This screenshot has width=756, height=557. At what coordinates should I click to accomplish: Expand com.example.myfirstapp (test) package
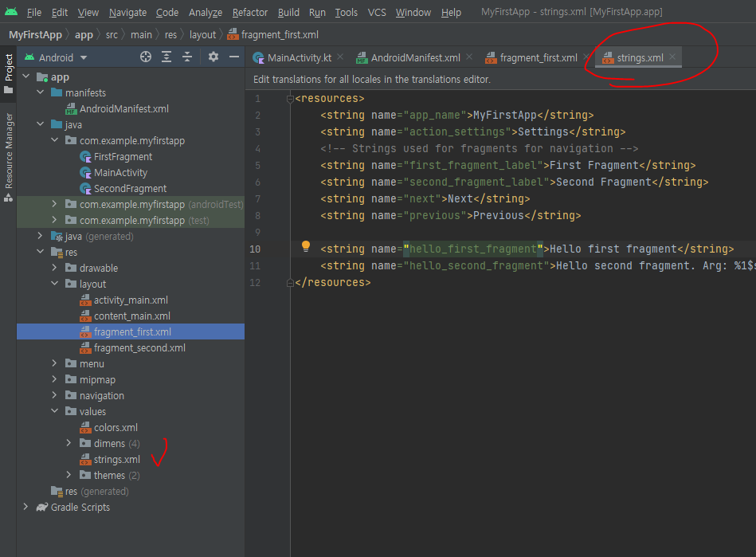(x=54, y=220)
